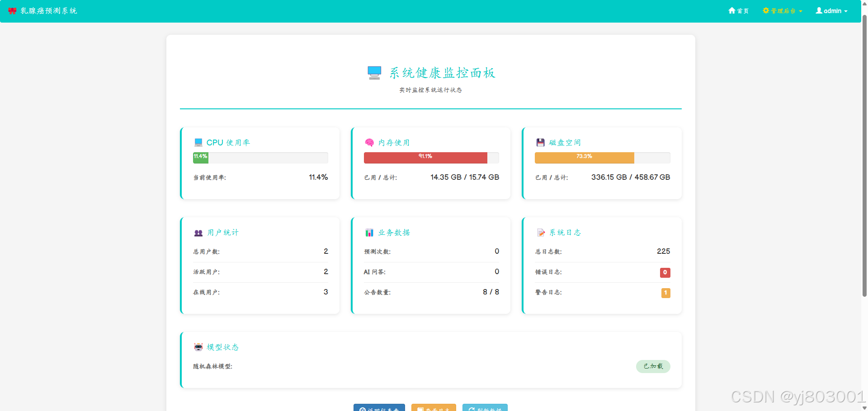Click the 随机森林模型 label
Viewport: 868px width, 411px height.
pos(213,366)
